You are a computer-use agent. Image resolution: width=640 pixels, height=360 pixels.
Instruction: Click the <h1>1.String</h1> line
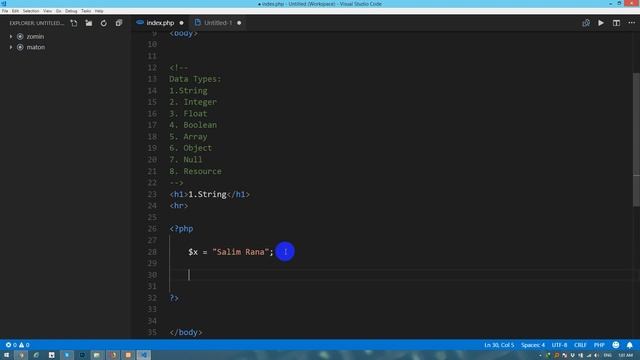(209, 194)
